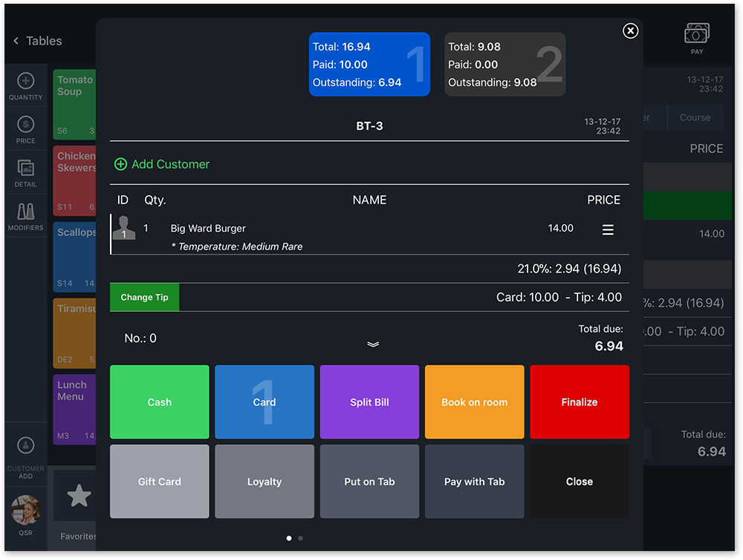The image size is (743, 560).
Task: Open the Big Ward Burger hamburger menu
Action: tap(608, 230)
